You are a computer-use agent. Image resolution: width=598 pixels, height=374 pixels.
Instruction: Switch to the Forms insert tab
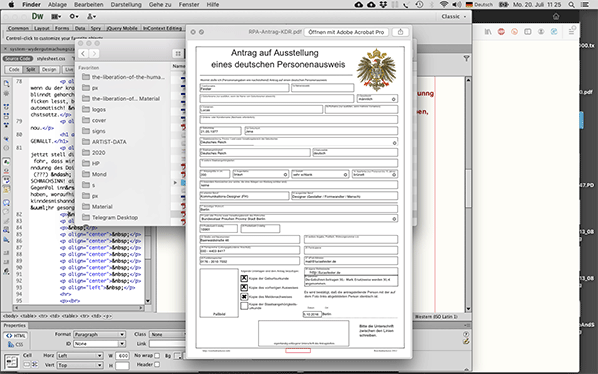coord(62,28)
